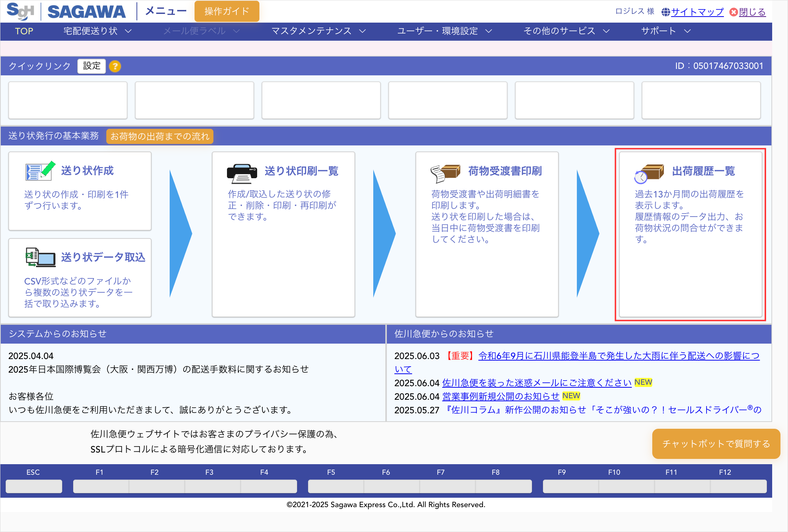Click the 大阪・関西万博 配送手数料 notice text

pos(158,370)
